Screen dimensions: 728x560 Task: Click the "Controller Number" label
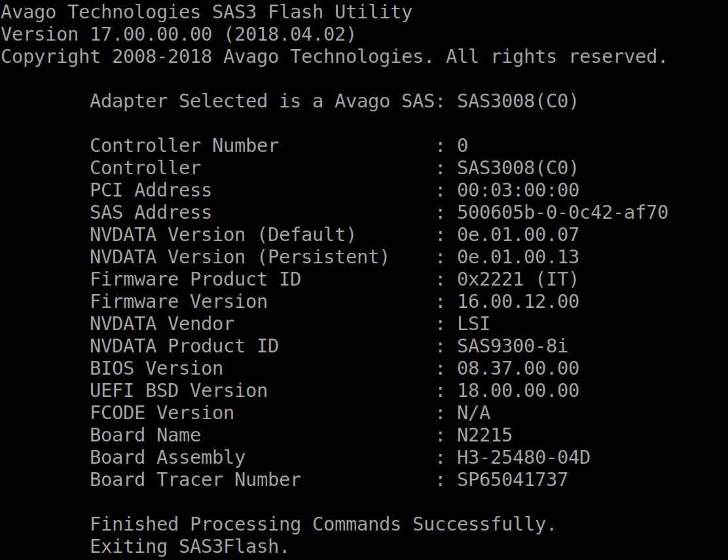pyautogui.click(x=184, y=145)
